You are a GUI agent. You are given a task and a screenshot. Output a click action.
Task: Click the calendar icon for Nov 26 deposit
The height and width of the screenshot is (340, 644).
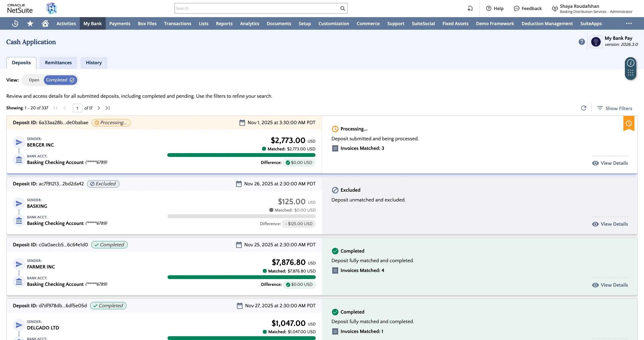point(239,184)
